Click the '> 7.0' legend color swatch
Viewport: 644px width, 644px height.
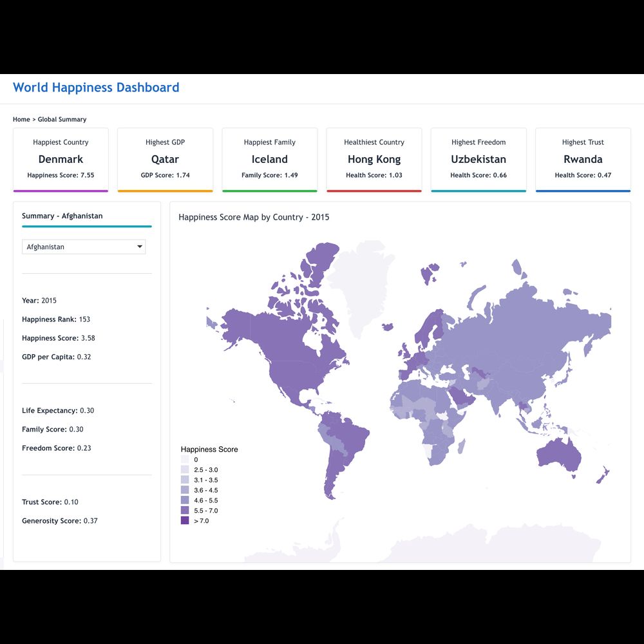pyautogui.click(x=185, y=520)
